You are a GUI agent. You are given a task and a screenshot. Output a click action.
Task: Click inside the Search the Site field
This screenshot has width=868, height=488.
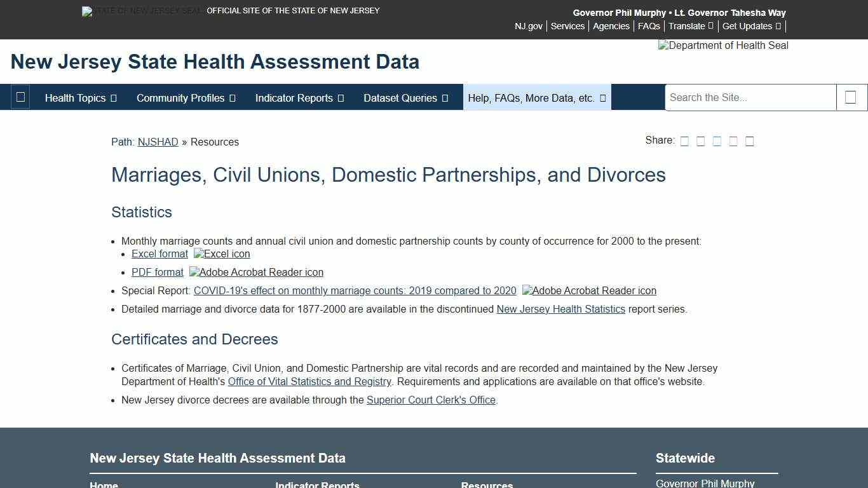pos(750,97)
